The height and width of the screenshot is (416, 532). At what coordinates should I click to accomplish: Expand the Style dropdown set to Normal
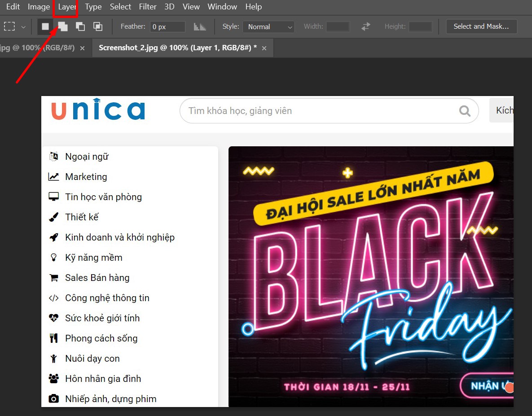268,27
